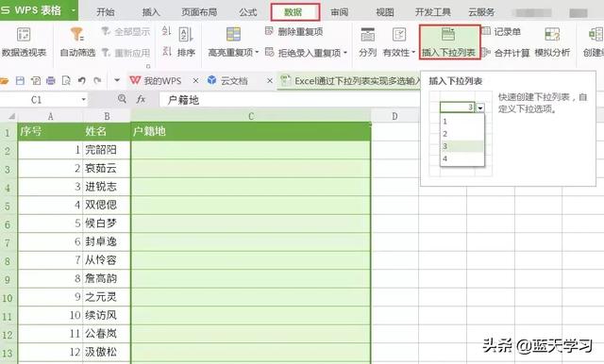
Task: Open the 插入 ribbon tab
Action: tap(151, 12)
